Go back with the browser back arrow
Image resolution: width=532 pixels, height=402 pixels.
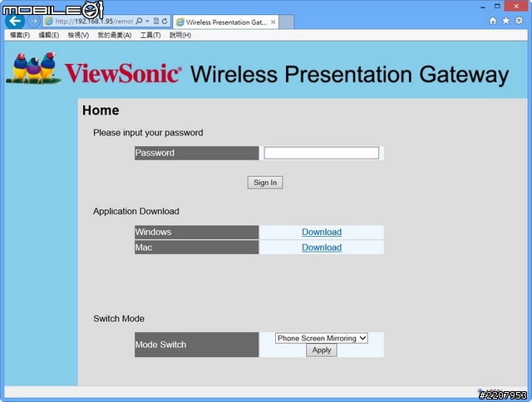[x=14, y=21]
